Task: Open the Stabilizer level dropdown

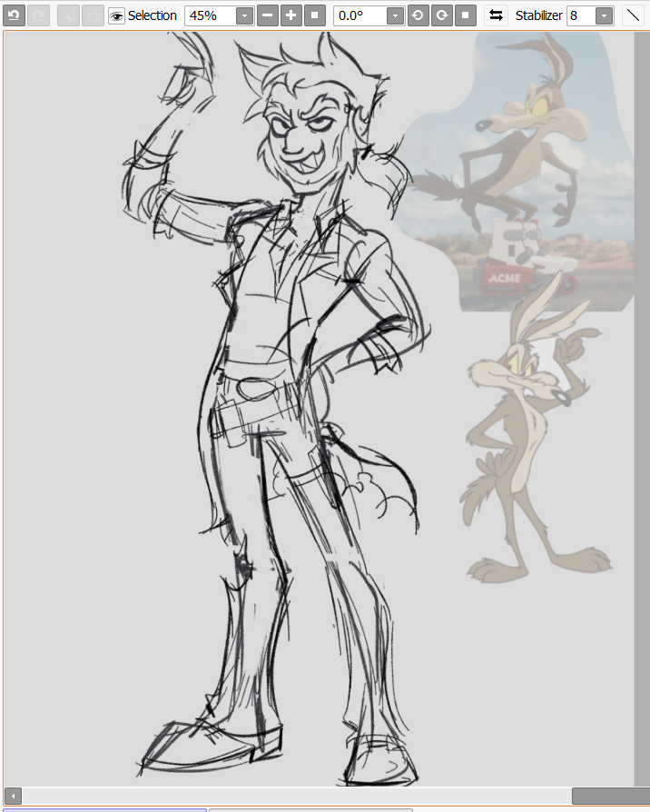Action: 604,15
